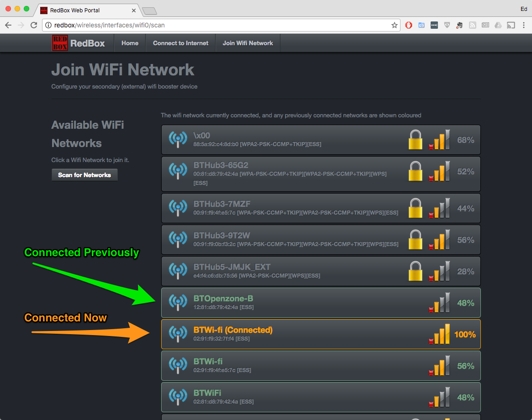532x420 pixels.
Task: Click the RSS feed extension icon
Action: (473, 25)
